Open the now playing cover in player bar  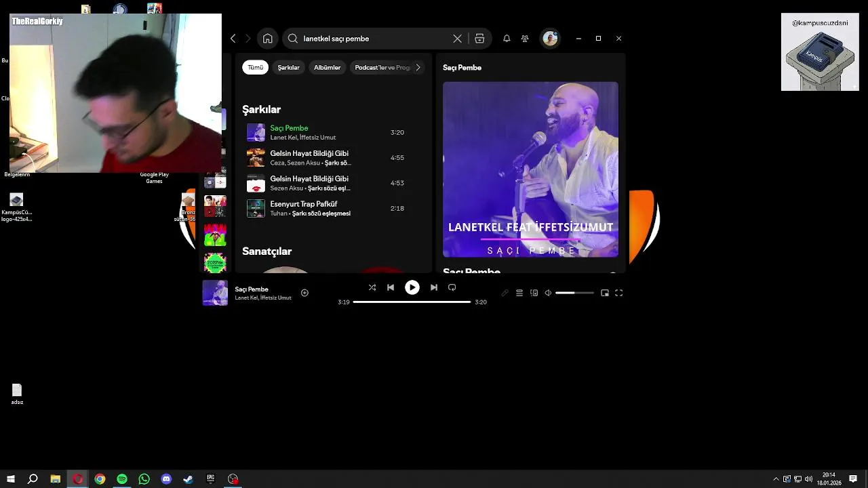215,293
